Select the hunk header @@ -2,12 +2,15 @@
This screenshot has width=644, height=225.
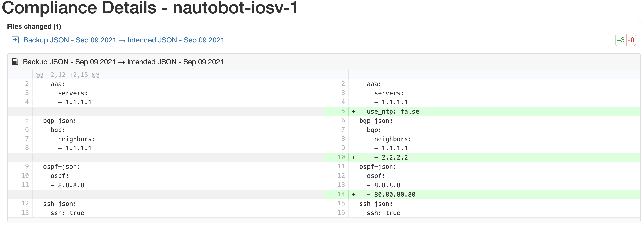click(x=67, y=75)
